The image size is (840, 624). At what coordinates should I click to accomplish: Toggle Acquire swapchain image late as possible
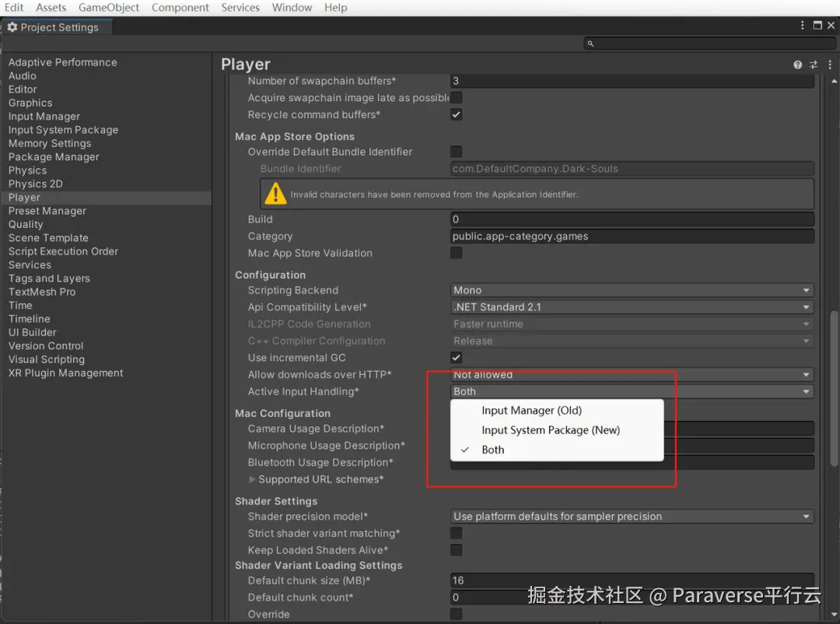[x=456, y=97]
